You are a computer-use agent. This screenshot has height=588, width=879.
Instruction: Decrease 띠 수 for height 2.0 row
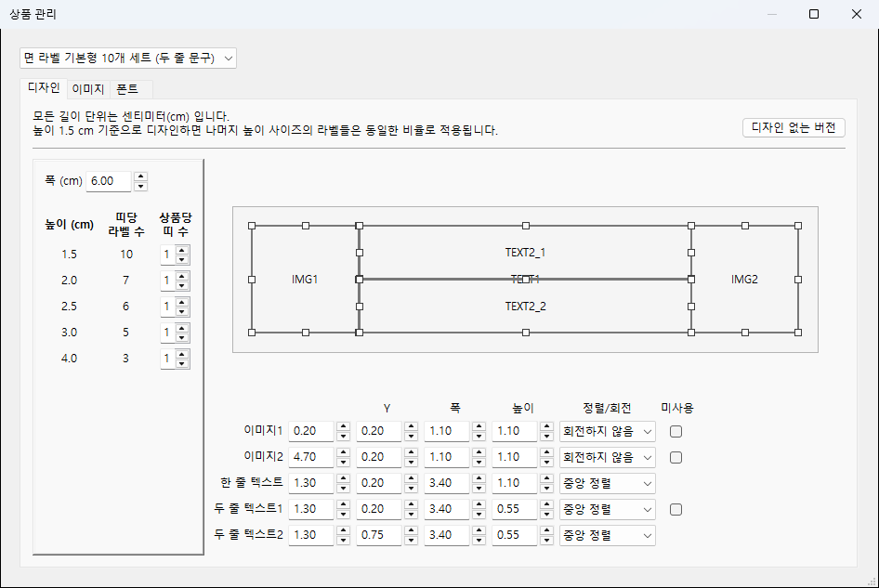tap(182, 285)
